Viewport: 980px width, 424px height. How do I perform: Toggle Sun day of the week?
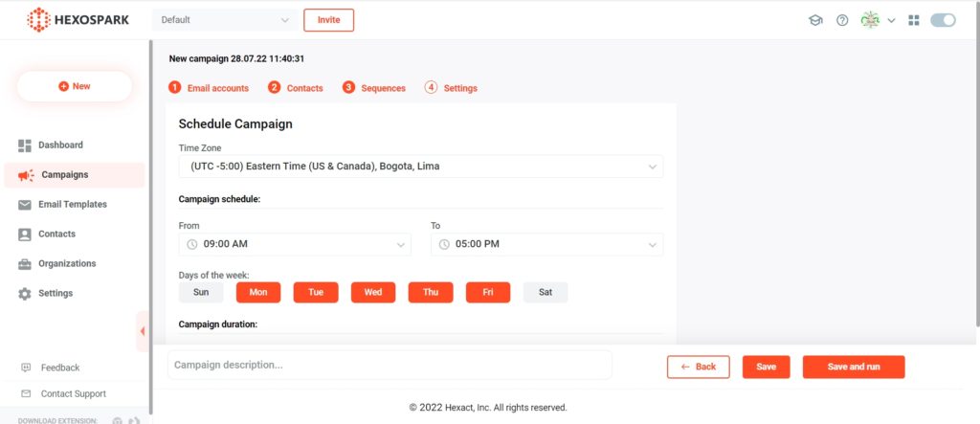[201, 292]
